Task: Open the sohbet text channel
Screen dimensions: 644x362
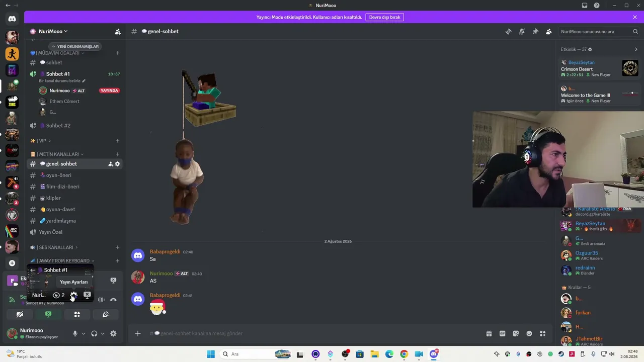Action: click(74, 62)
